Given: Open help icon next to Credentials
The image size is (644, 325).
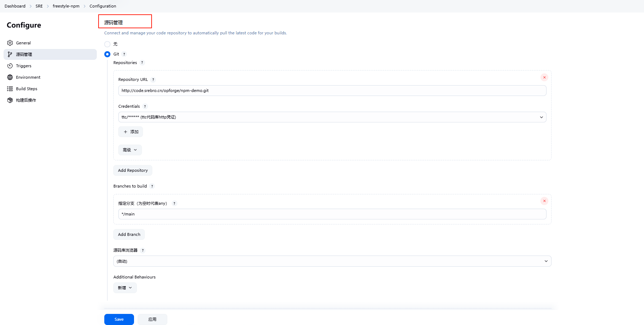Looking at the screenshot, I should [145, 106].
